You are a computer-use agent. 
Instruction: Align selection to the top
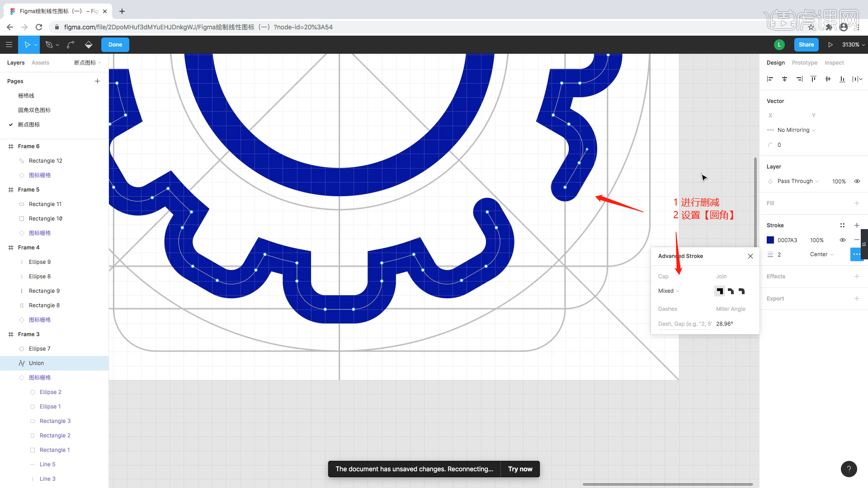(x=813, y=79)
